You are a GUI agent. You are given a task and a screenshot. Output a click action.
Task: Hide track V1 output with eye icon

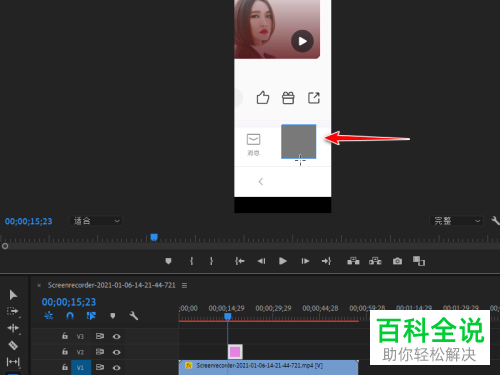(x=116, y=368)
